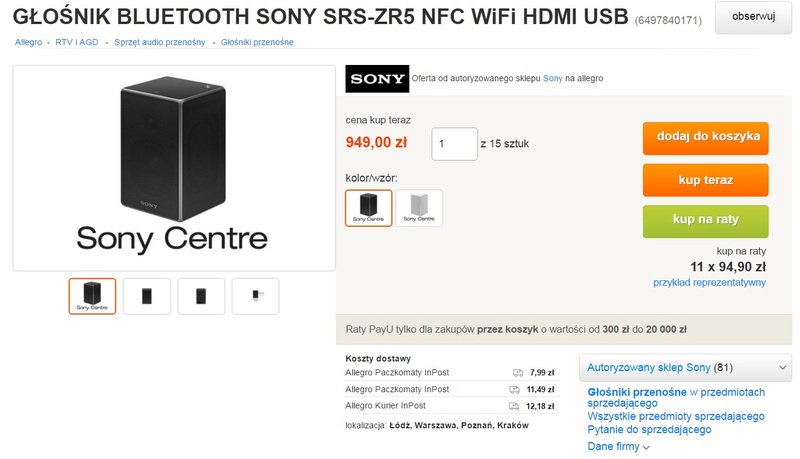Go to Głośniki przenośne breadcrumb
The height and width of the screenshot is (459, 800).
pos(257,42)
